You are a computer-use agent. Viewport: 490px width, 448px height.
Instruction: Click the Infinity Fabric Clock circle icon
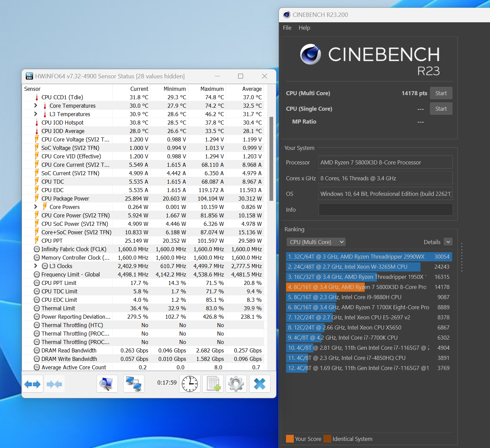[x=37, y=249]
